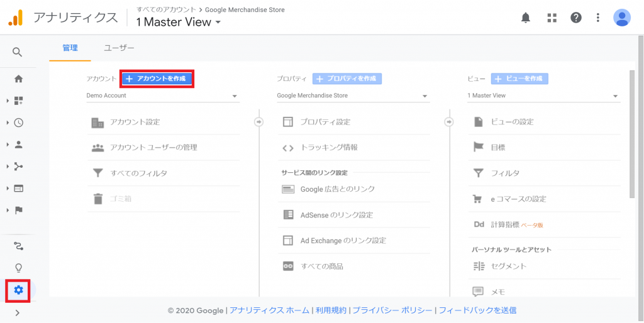This screenshot has height=323, width=644.
Task: Click flag icon beside 目標
Action: point(479,147)
